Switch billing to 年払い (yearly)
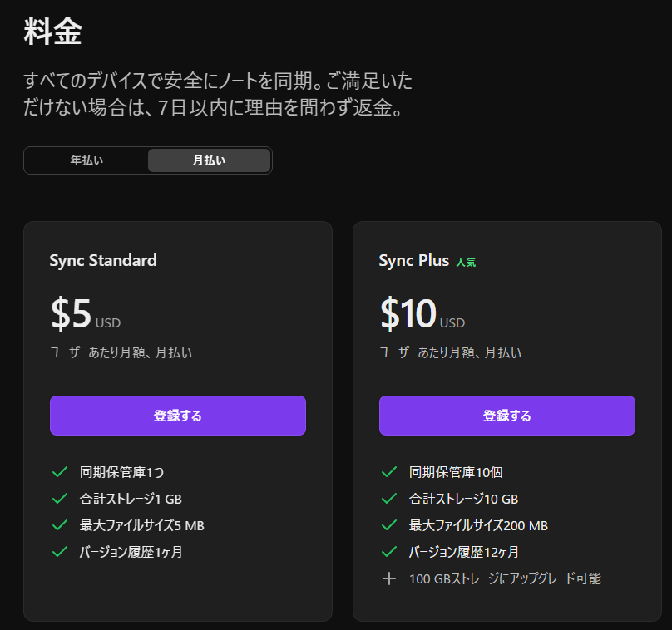 click(x=86, y=160)
